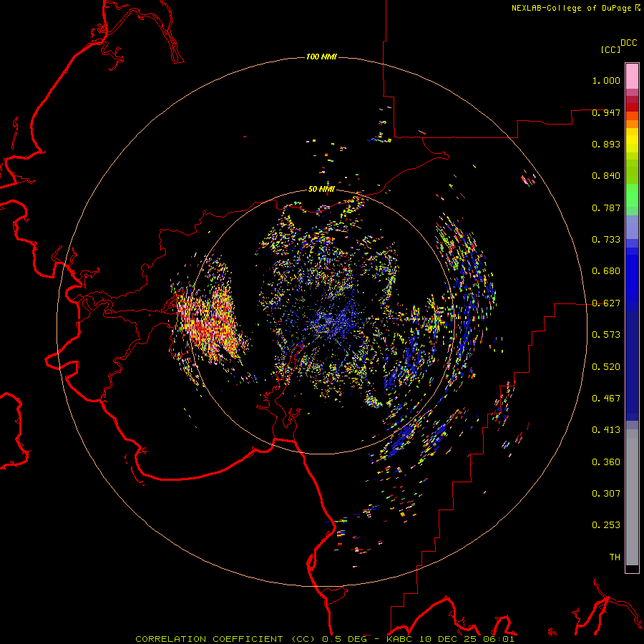Click the KABC station identifier

400,639
